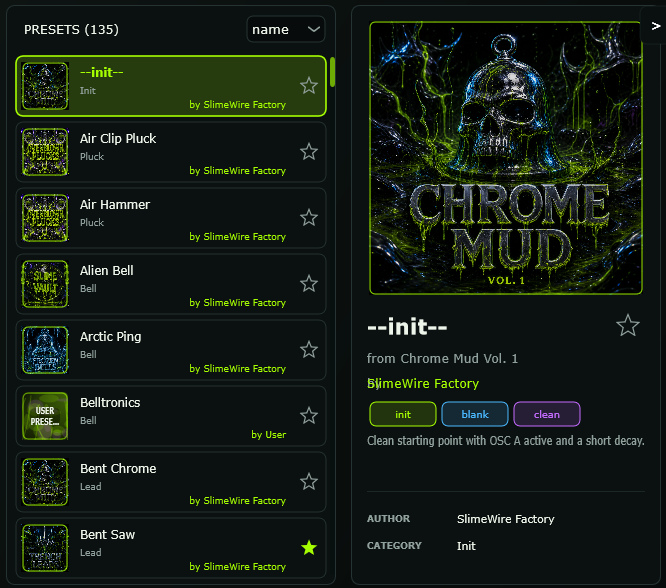Select the Belltronics preset name
This screenshot has height=588, width=666.
click(x=110, y=402)
